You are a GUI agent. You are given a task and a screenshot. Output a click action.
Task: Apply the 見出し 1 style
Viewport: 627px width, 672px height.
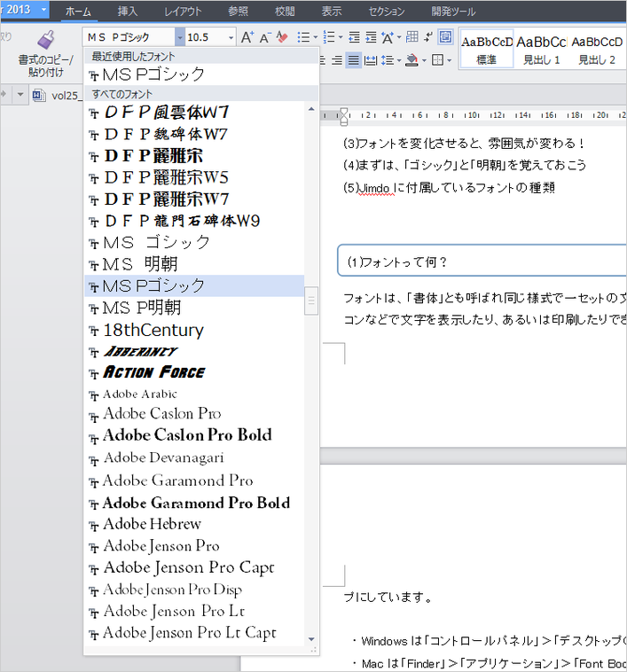point(541,51)
